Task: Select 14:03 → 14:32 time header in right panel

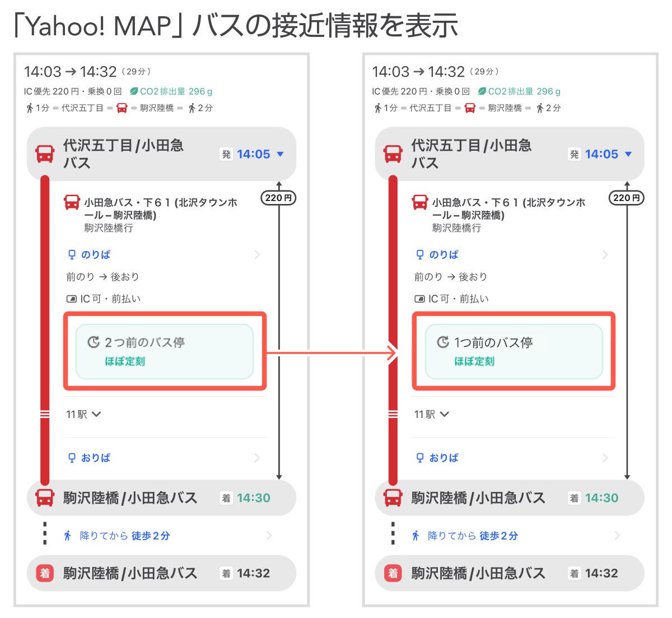Action: click(418, 72)
